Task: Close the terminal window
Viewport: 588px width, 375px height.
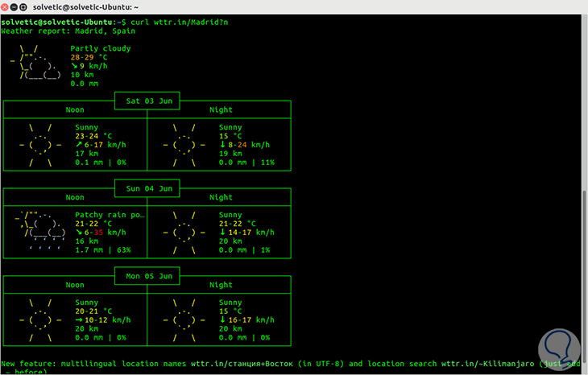Action: pyautogui.click(x=5, y=6)
